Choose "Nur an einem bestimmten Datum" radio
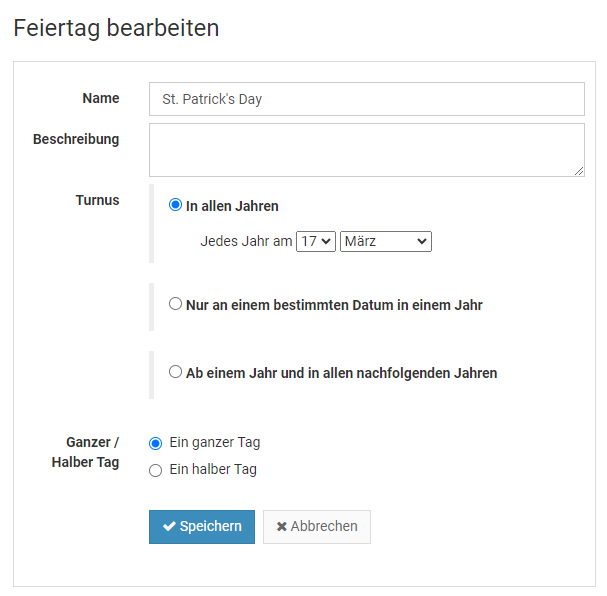This screenshot has width=607, height=596. click(176, 304)
